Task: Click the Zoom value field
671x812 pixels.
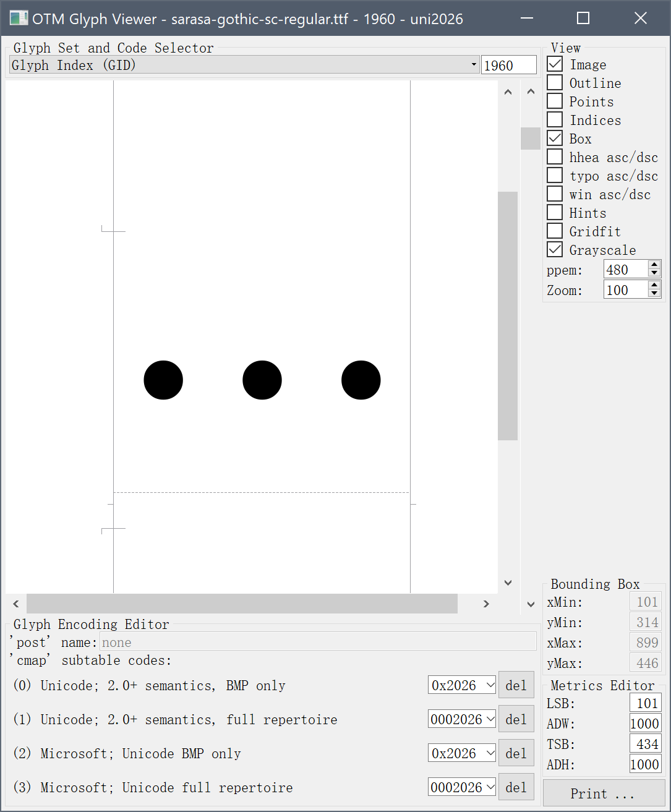Action: tap(626, 289)
